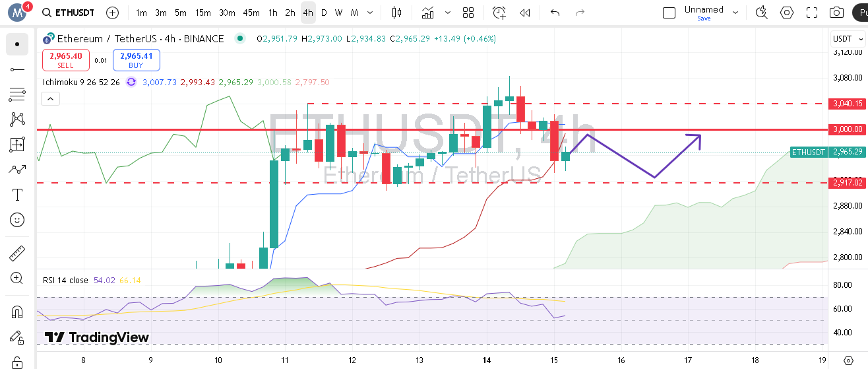Create an alert with clock icon

click(x=499, y=13)
